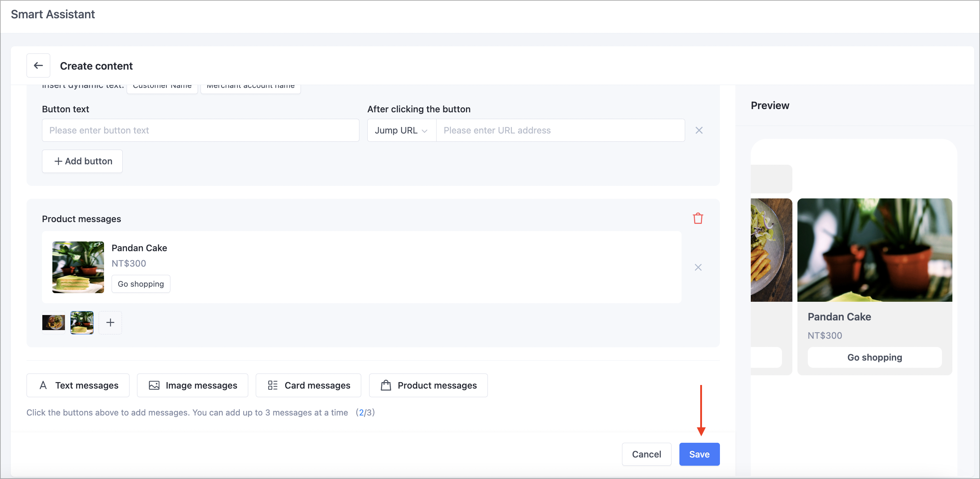980x479 pixels.
Task: Open the Jump URL action dropdown
Action: 401,130
